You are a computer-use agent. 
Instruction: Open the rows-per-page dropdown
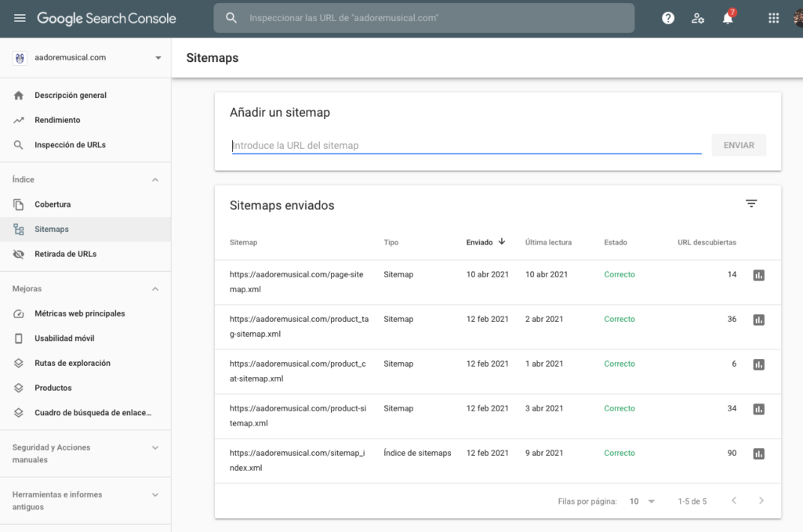click(x=642, y=501)
